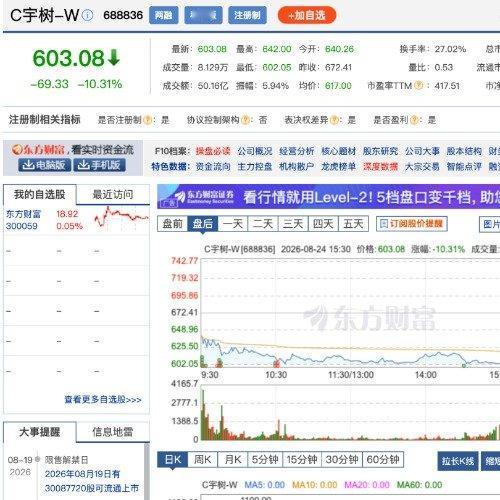Download 手机版 via download icon button

(99, 165)
